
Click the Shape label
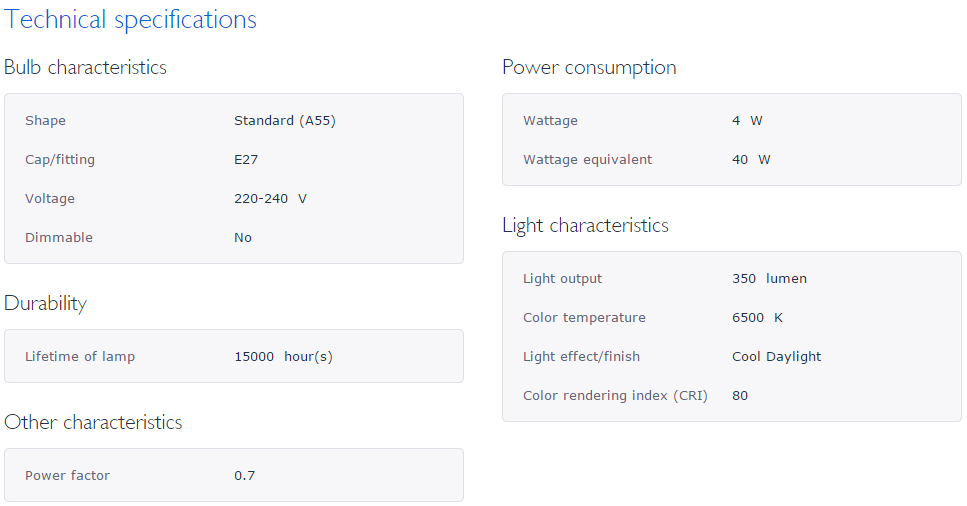click(45, 120)
